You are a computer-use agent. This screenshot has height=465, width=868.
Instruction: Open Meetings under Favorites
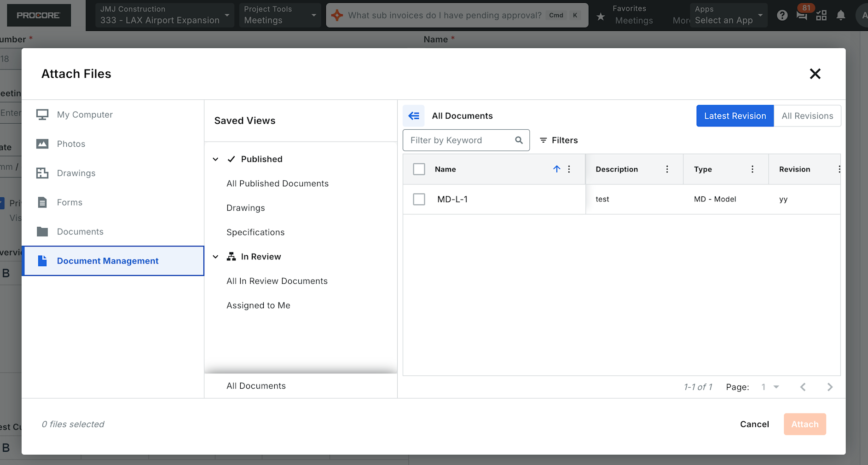point(634,21)
